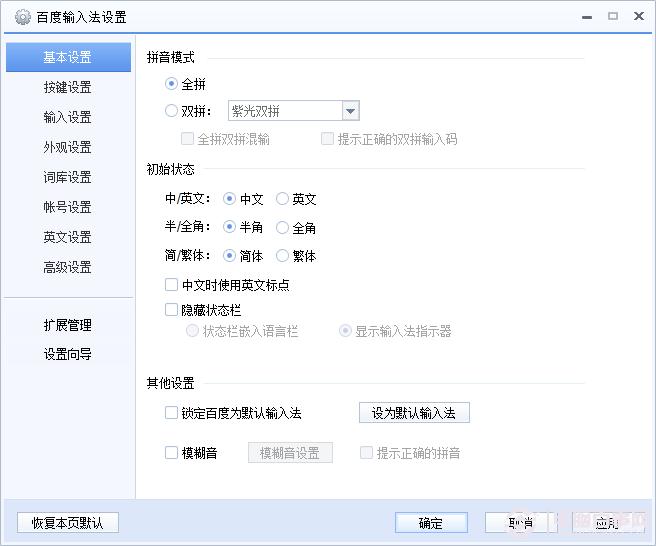The width and height of the screenshot is (656, 546).
Task: Toggle the 全拼双拼混输 checkbox
Action: pyautogui.click(x=187, y=139)
